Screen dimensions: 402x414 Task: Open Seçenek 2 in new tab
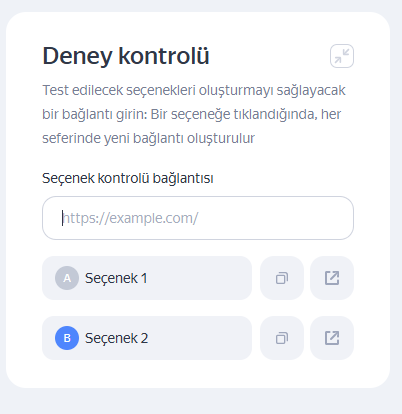[x=332, y=338]
